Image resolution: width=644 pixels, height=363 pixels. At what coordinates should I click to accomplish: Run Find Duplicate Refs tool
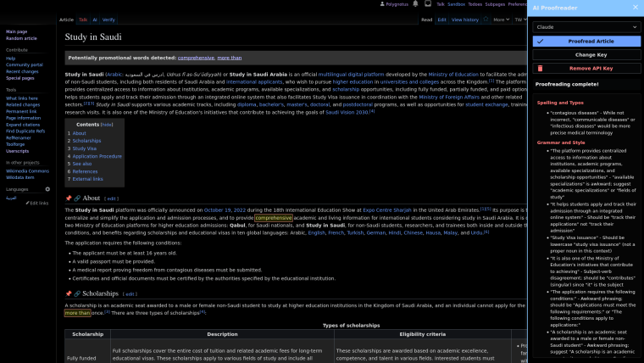click(x=25, y=131)
